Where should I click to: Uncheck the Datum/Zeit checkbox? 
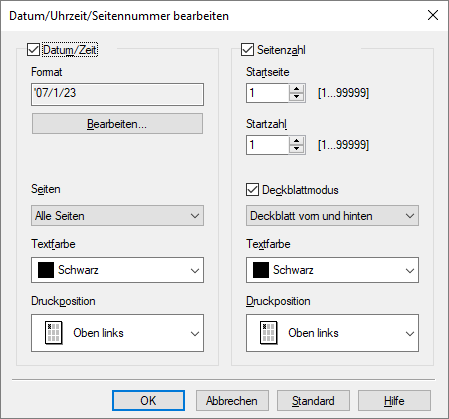click(x=33, y=50)
